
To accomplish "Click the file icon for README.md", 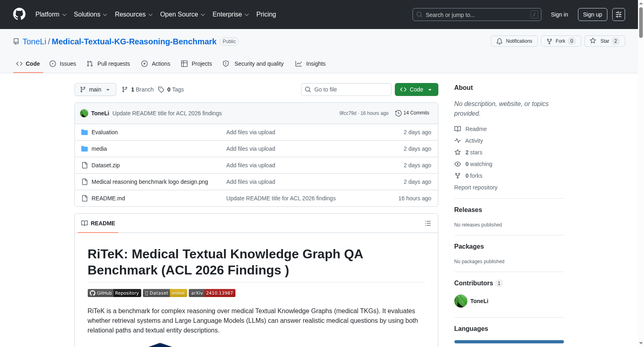I will pyautogui.click(x=85, y=198).
